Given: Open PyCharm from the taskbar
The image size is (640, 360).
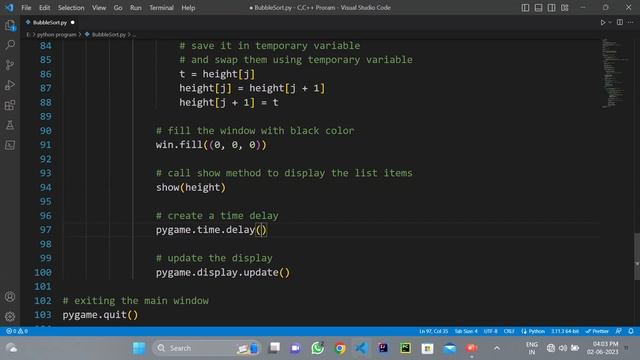Looking at the screenshot, I should coord(405,348).
